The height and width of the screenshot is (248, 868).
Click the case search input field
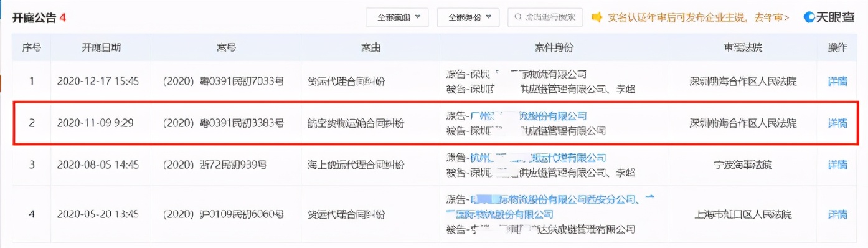pyautogui.click(x=545, y=17)
